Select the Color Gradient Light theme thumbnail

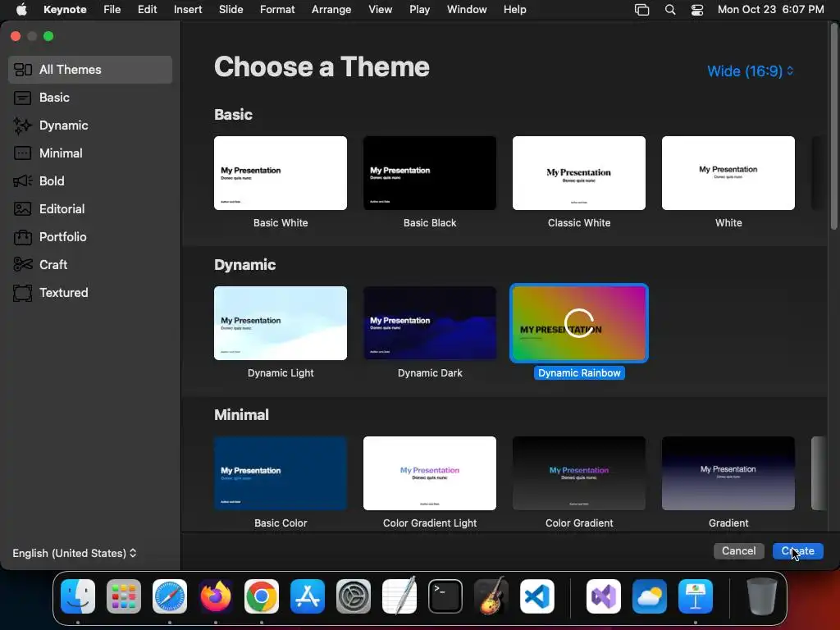point(430,473)
